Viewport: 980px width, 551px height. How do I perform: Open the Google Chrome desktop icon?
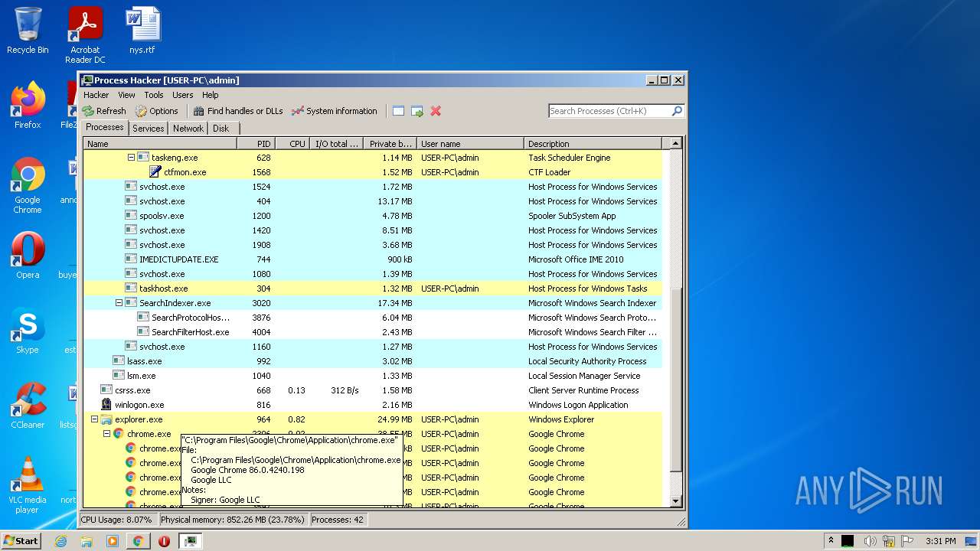(28, 186)
